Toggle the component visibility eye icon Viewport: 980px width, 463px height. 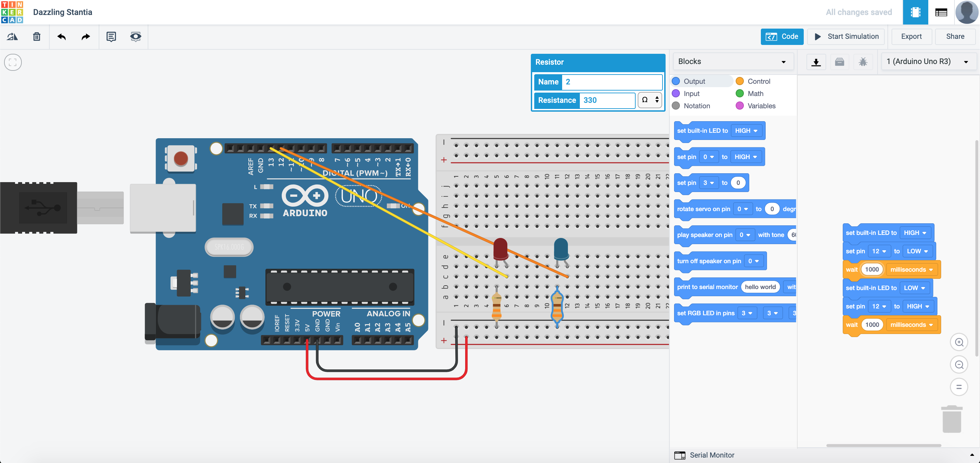coord(135,36)
